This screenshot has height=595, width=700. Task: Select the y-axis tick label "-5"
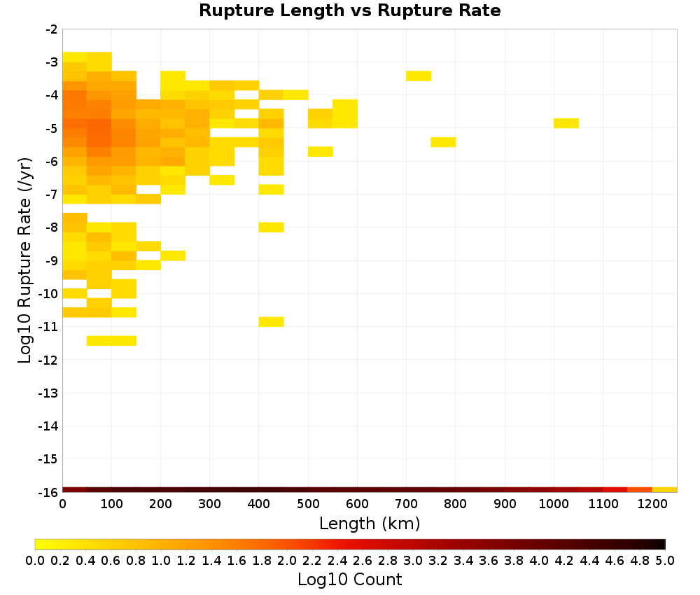[52, 129]
